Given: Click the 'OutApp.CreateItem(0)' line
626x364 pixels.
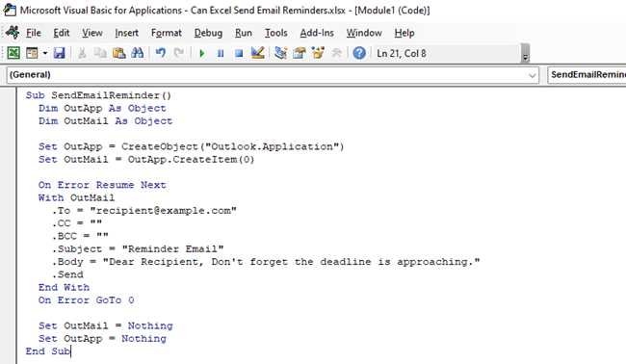Looking at the screenshot, I should pos(146,159).
